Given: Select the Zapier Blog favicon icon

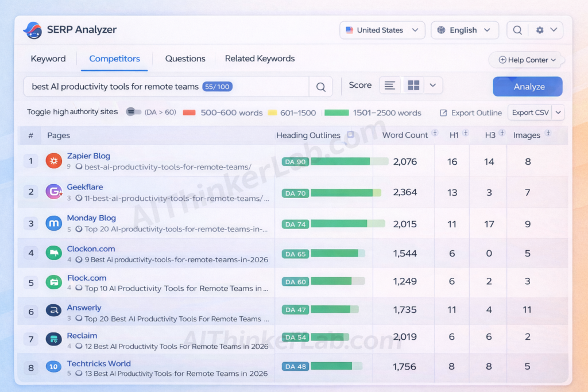Looking at the screenshot, I should pyautogui.click(x=53, y=161).
